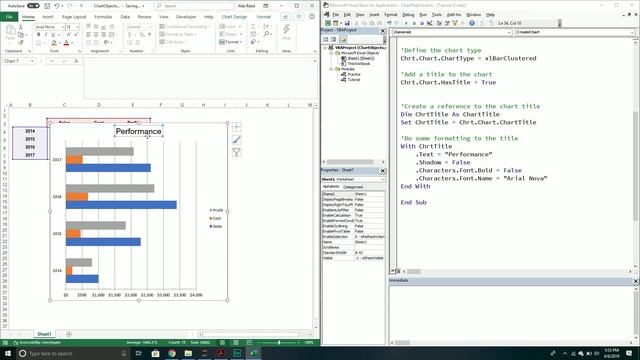Select the Performance chart title
This screenshot has width=640, height=360.
pyautogui.click(x=138, y=131)
